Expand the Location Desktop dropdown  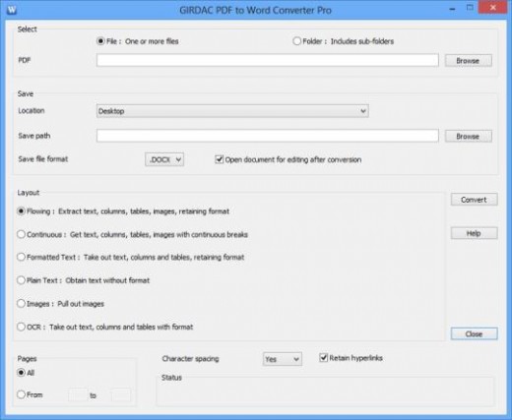(x=232, y=111)
